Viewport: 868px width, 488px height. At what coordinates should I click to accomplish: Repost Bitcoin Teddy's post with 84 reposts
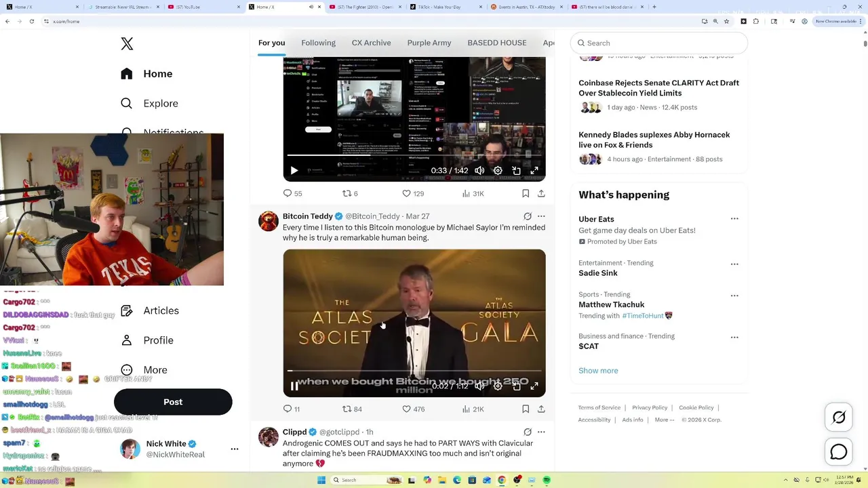point(352,409)
